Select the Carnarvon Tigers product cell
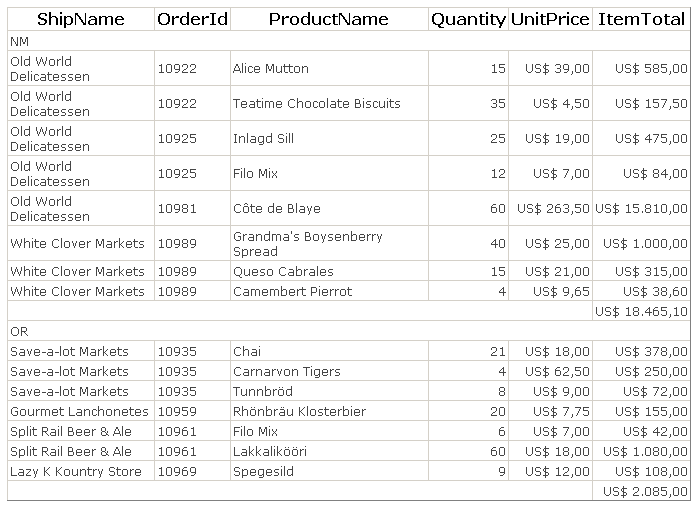696x505 pixels. pyautogui.click(x=329, y=371)
